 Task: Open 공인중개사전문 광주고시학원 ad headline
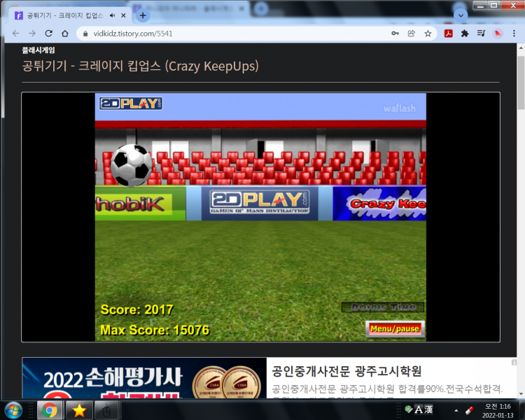click(x=346, y=371)
